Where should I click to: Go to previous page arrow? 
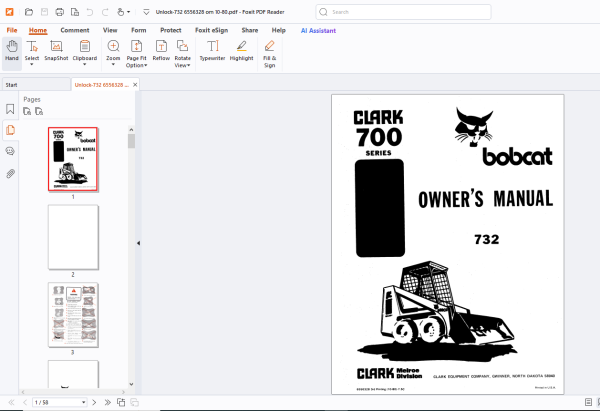(25, 402)
